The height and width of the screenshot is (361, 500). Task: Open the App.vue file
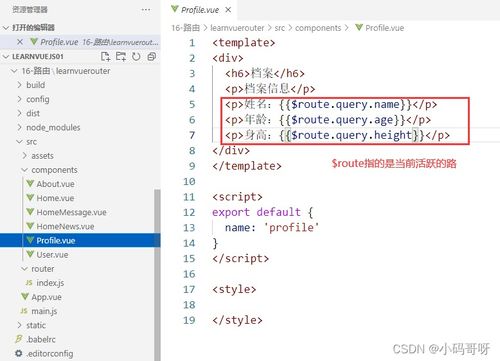46,297
